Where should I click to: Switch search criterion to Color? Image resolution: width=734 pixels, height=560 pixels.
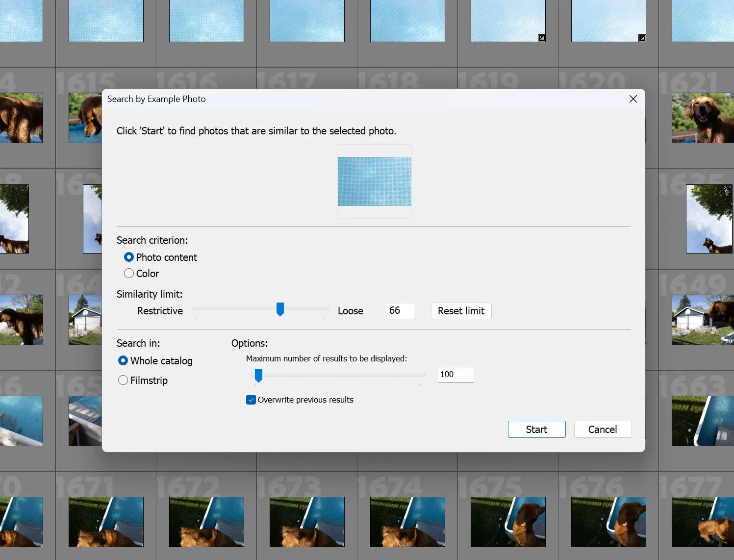[x=129, y=273]
